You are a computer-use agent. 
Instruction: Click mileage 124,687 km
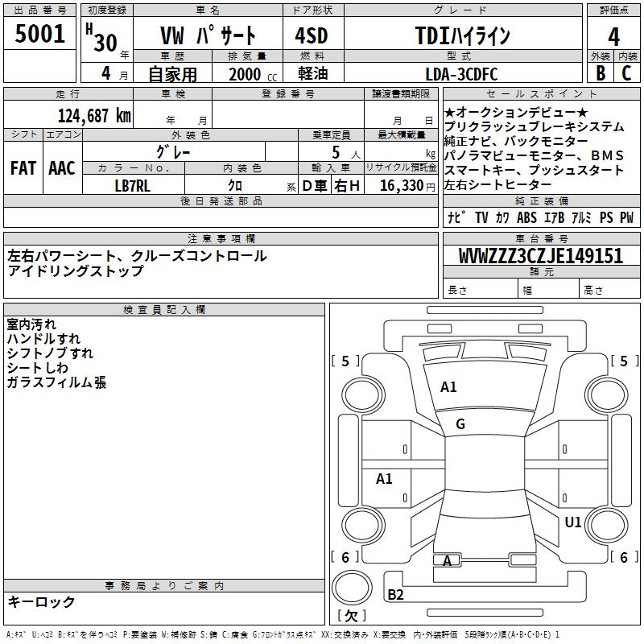tap(94, 116)
